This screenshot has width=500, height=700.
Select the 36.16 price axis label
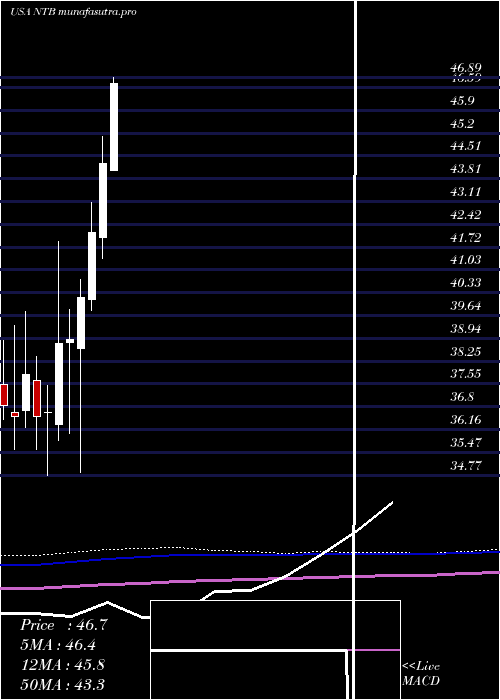point(465,420)
